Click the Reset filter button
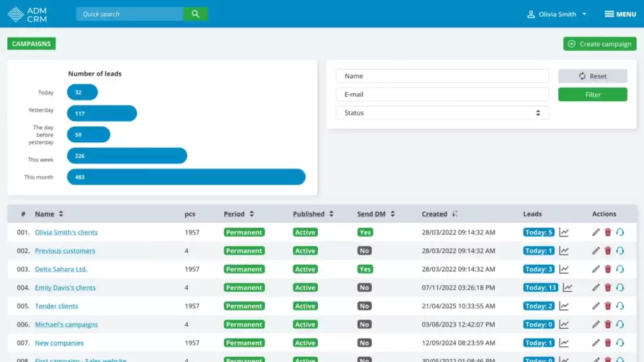The width and height of the screenshot is (644, 362). coord(592,76)
